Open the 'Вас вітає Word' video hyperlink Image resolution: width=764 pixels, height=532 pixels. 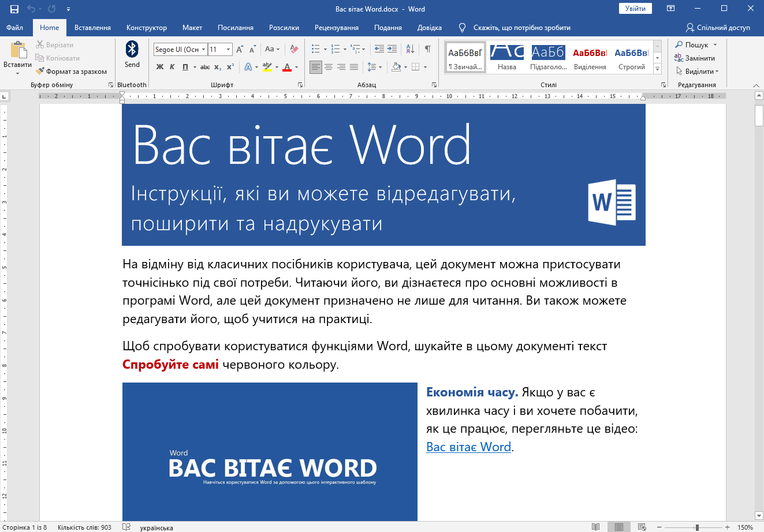468,447
